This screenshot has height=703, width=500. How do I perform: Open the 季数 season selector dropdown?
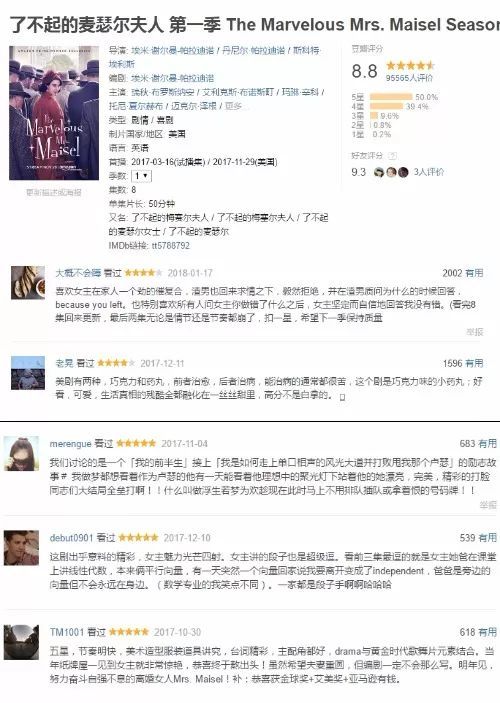pos(141,176)
